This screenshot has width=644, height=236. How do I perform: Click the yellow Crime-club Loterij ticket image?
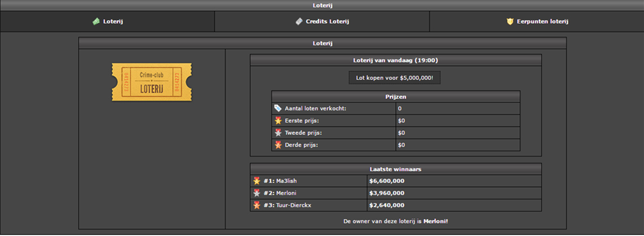click(151, 82)
